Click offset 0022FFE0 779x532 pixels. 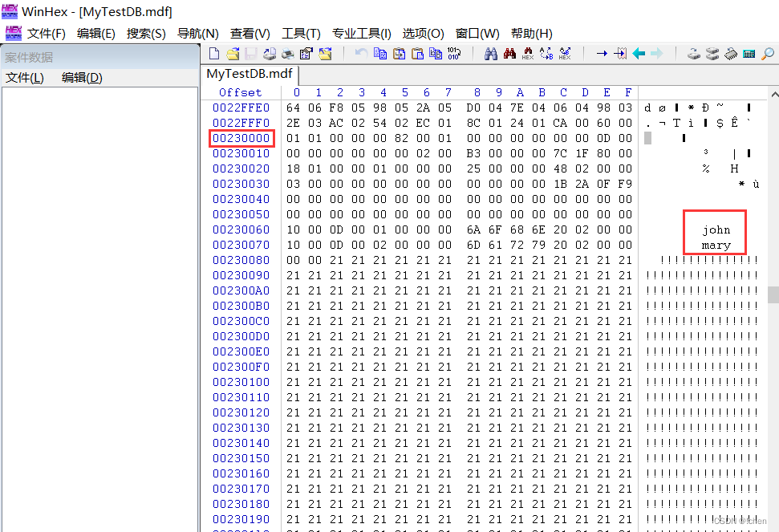(x=241, y=108)
